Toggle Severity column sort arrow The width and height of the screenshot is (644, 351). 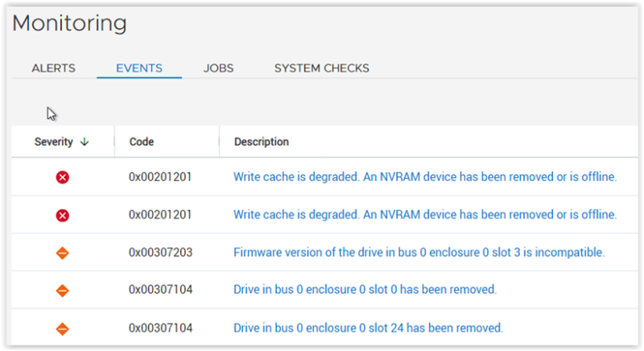pyautogui.click(x=85, y=142)
